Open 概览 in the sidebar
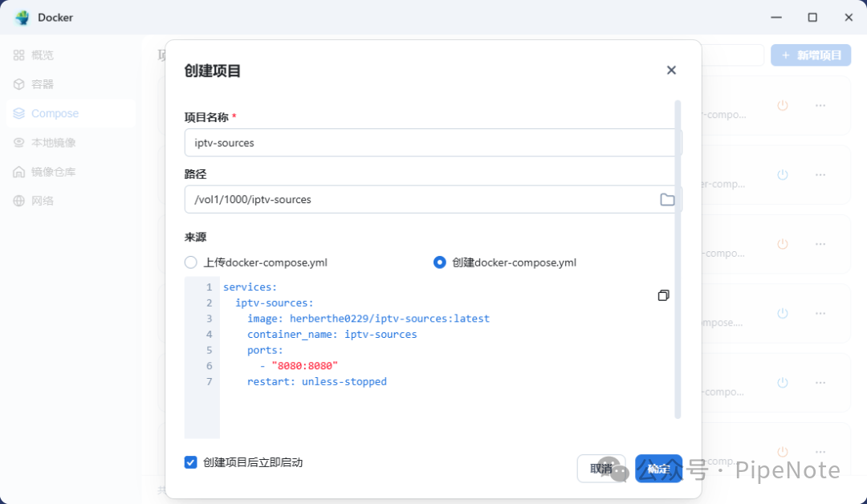The height and width of the screenshot is (504, 867). click(43, 55)
